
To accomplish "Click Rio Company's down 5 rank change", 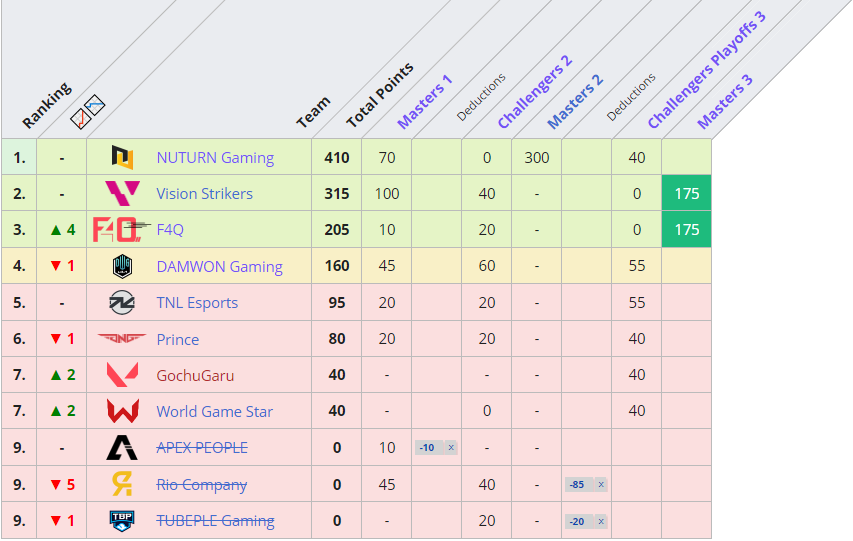I will (x=63, y=484).
